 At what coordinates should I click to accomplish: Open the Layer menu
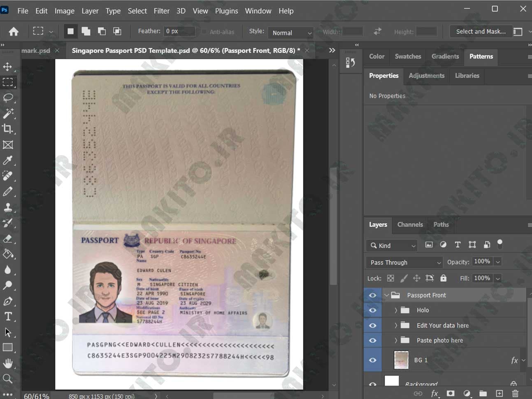click(90, 11)
